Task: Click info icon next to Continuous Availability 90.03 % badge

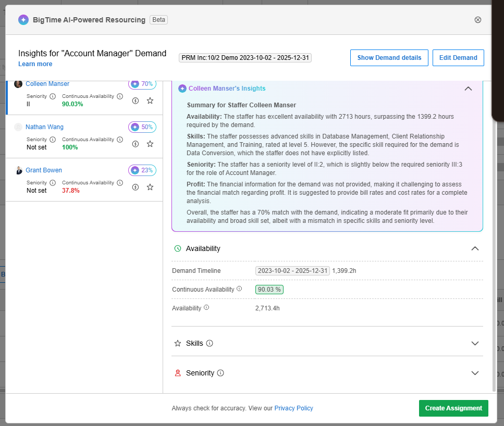Action: click(239, 289)
